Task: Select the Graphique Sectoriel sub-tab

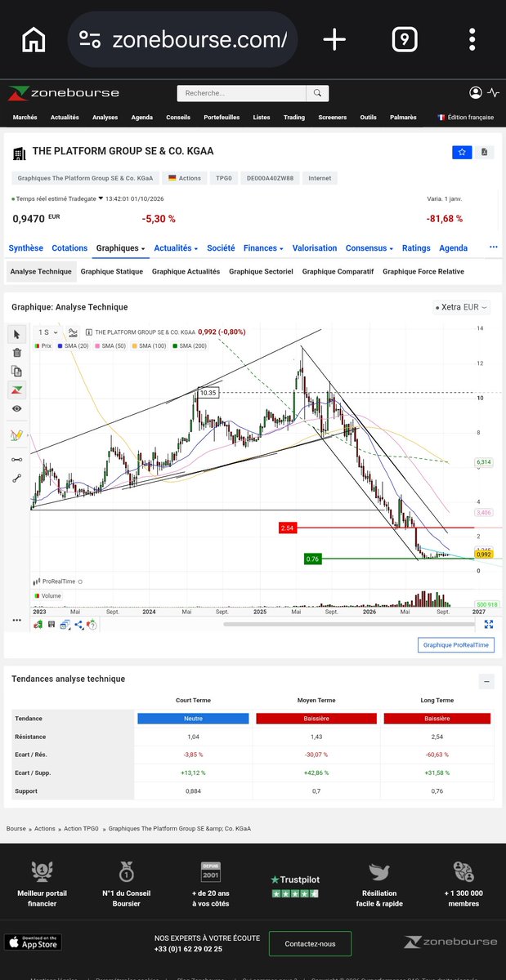Action: click(x=261, y=272)
